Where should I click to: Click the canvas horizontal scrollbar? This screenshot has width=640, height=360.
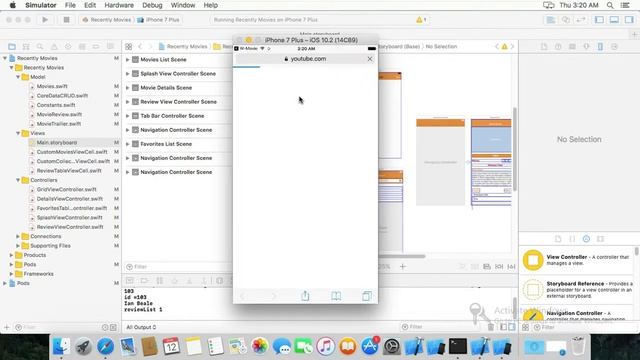pos(402,256)
